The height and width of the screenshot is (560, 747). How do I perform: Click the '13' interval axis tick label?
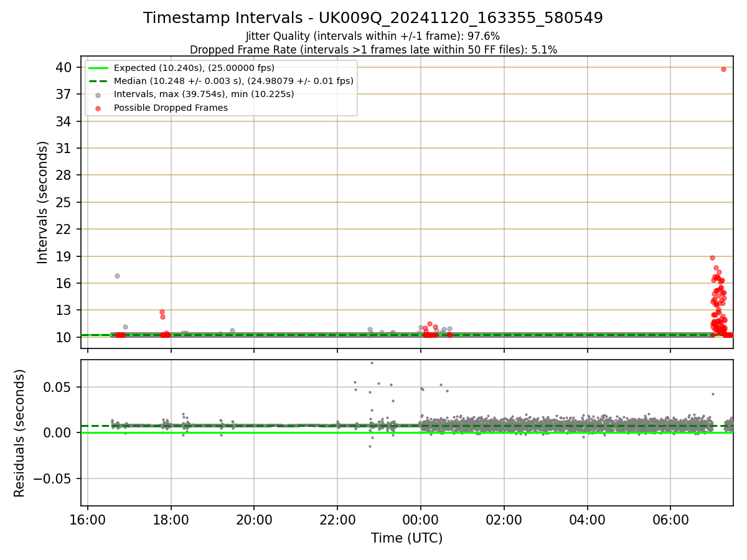[65, 310]
